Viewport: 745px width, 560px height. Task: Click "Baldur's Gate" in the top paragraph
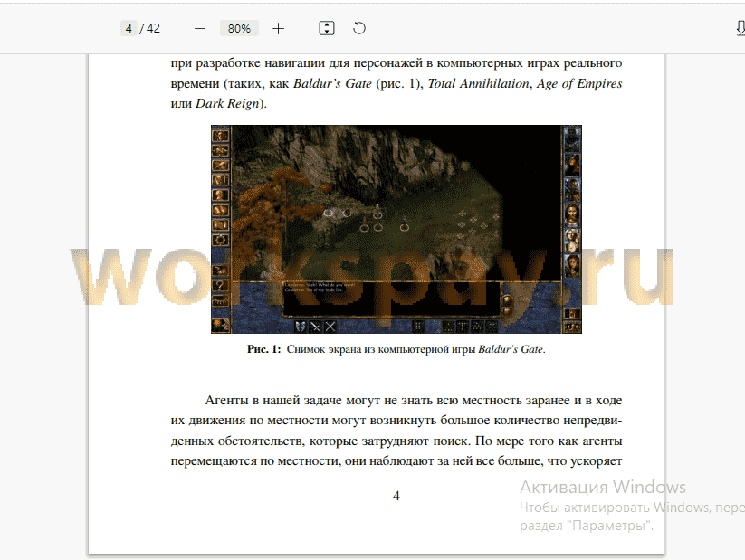point(332,83)
